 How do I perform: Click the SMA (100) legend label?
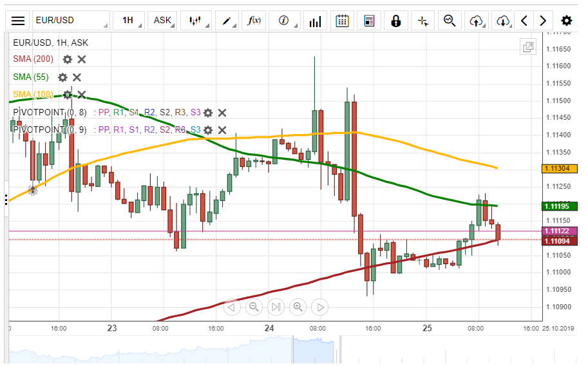33,94
